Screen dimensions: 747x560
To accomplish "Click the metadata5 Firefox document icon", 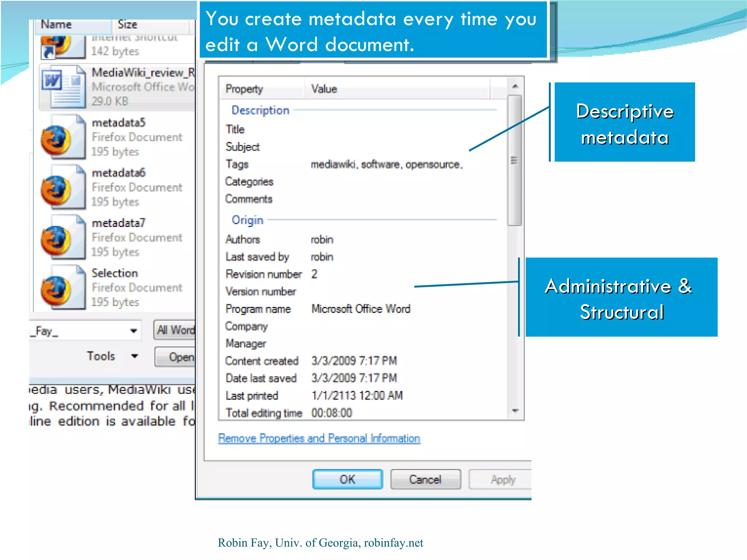I will click(x=63, y=137).
